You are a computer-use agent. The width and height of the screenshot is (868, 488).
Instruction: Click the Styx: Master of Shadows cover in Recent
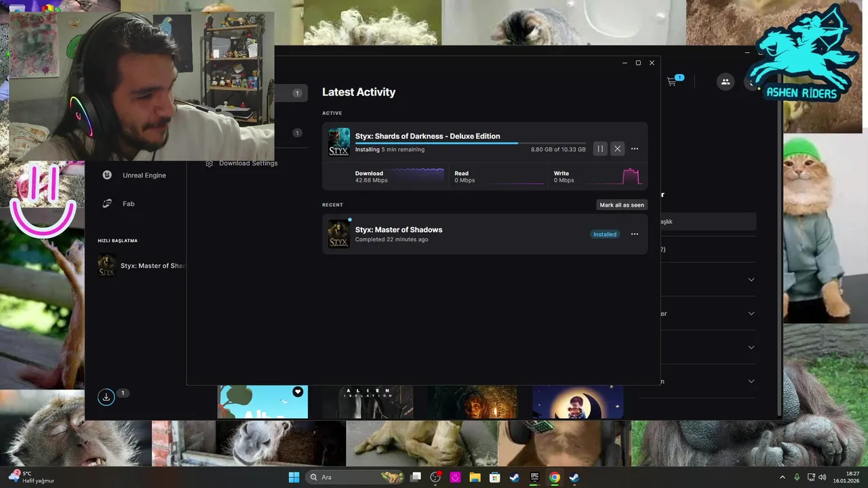coord(339,234)
